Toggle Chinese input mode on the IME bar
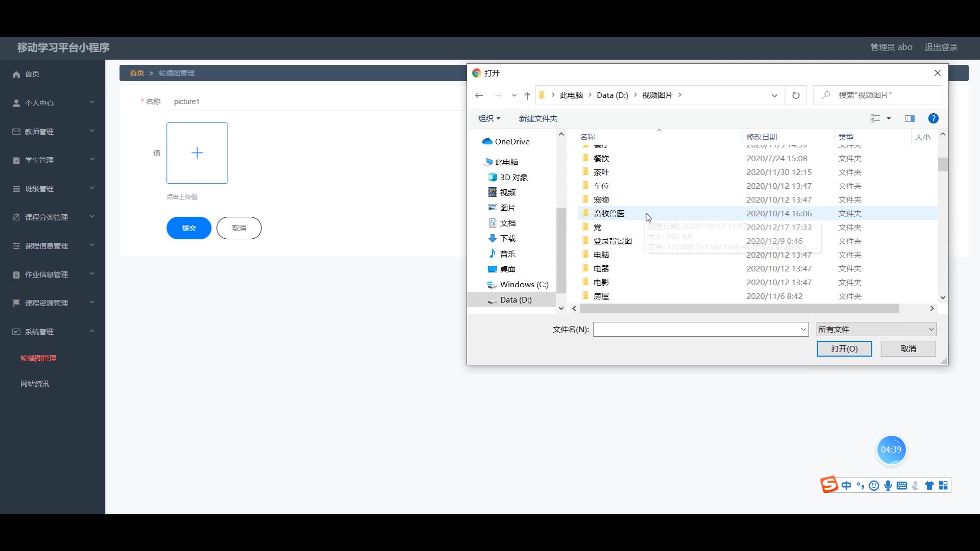The height and width of the screenshot is (551, 980). tap(846, 486)
